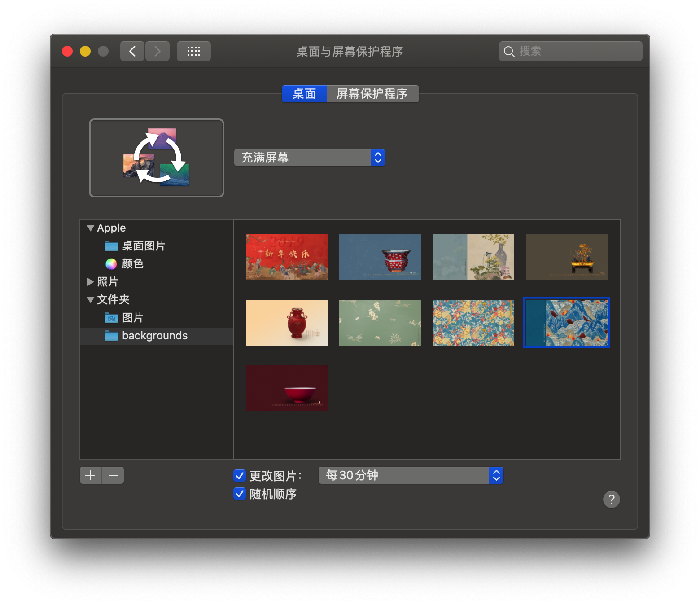Select the 桌面 tab
Image resolution: width=700 pixels, height=605 pixels.
pos(304,94)
